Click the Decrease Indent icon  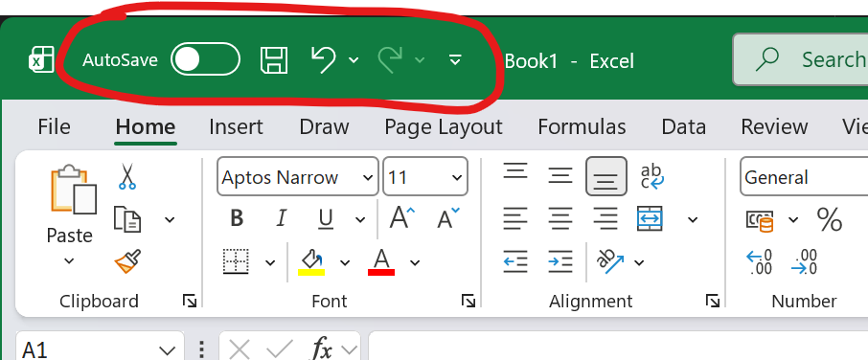tap(515, 261)
